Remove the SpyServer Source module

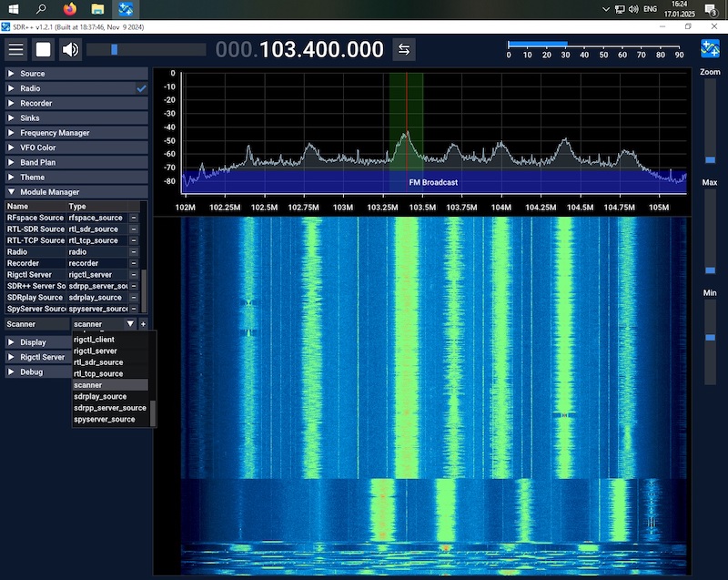click(x=134, y=309)
